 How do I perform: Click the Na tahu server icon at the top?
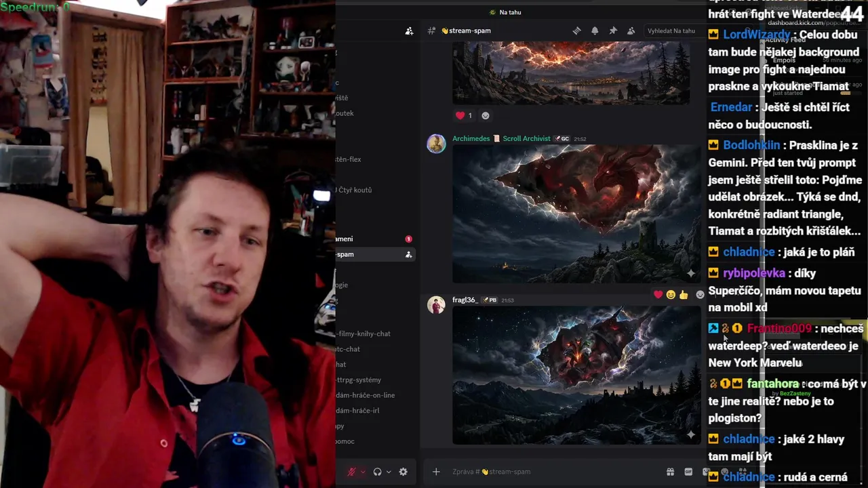coord(493,12)
